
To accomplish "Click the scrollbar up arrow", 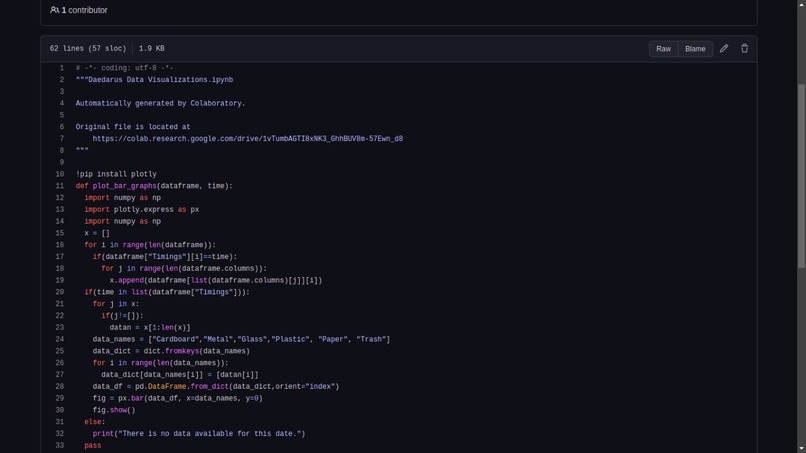I will pos(801,3).
